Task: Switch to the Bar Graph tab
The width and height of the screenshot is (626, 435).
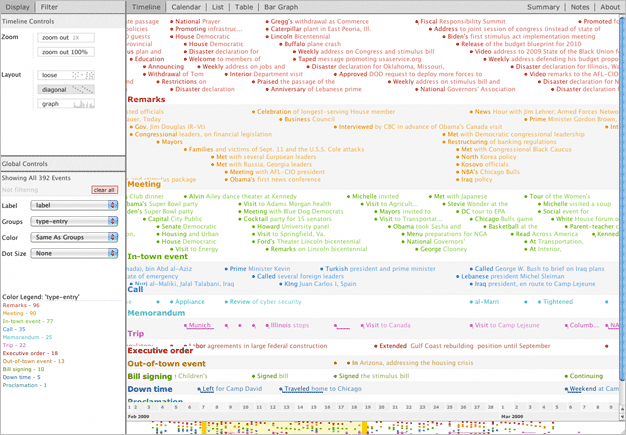Action: coord(281,7)
